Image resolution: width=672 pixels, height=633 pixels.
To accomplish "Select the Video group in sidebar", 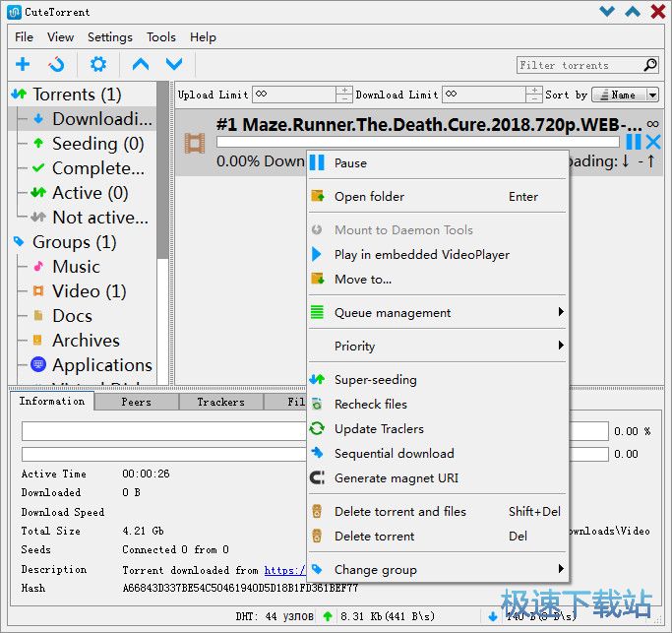I will 88,291.
